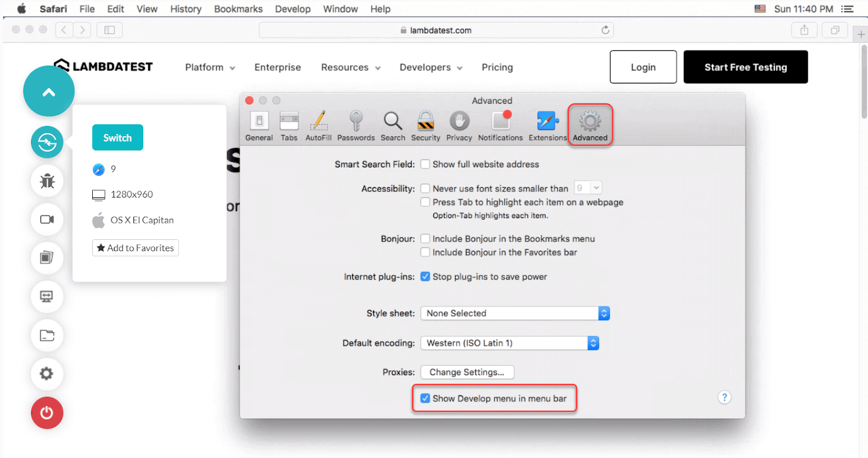Open the File menu
868x458 pixels.
coord(87,9)
